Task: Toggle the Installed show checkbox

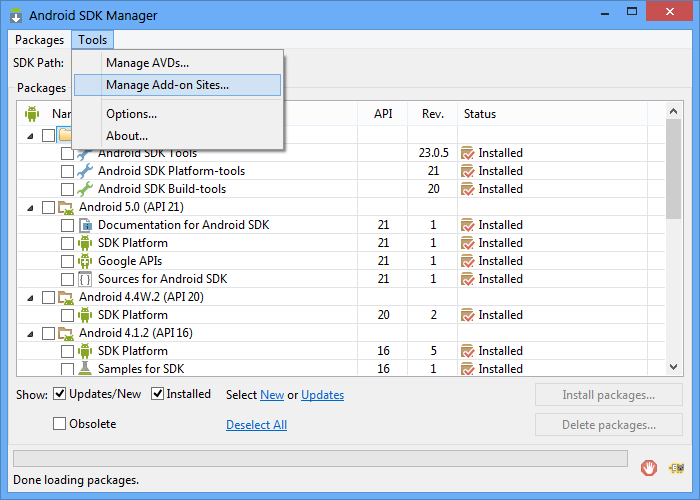Action: [157, 394]
